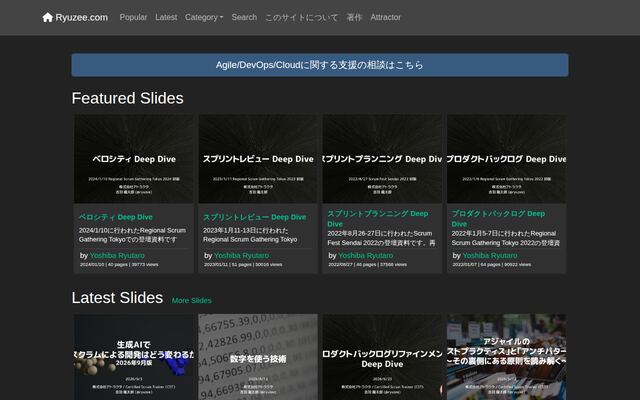Go to the Popular menu item
640x400 pixels.
click(133, 17)
